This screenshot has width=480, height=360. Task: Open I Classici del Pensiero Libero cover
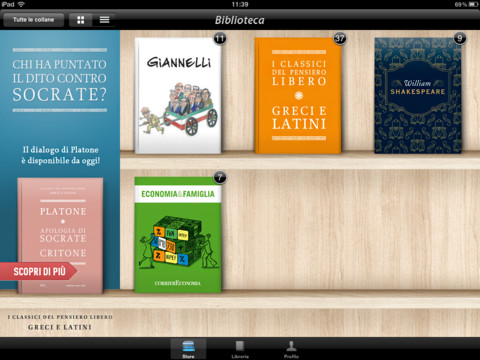click(x=298, y=96)
